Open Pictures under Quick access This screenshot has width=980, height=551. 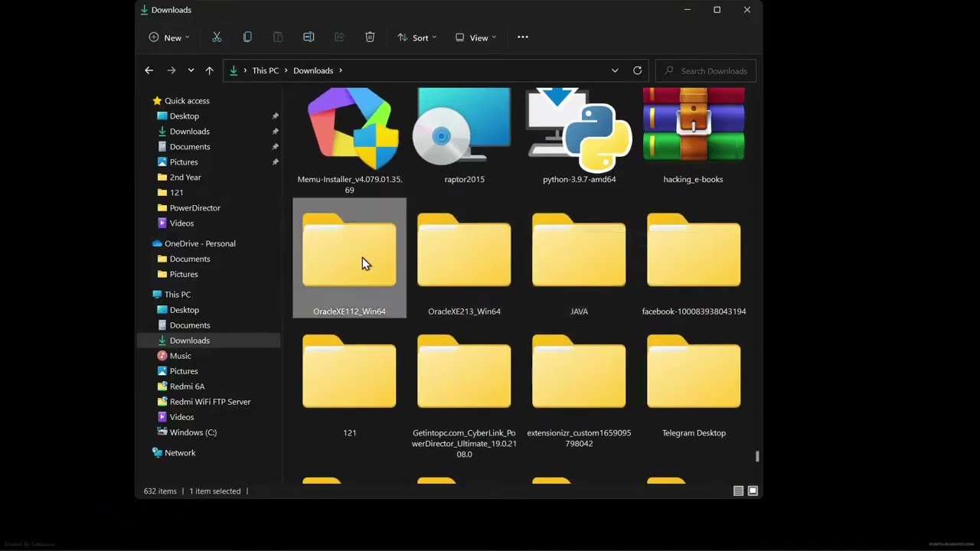[184, 162]
